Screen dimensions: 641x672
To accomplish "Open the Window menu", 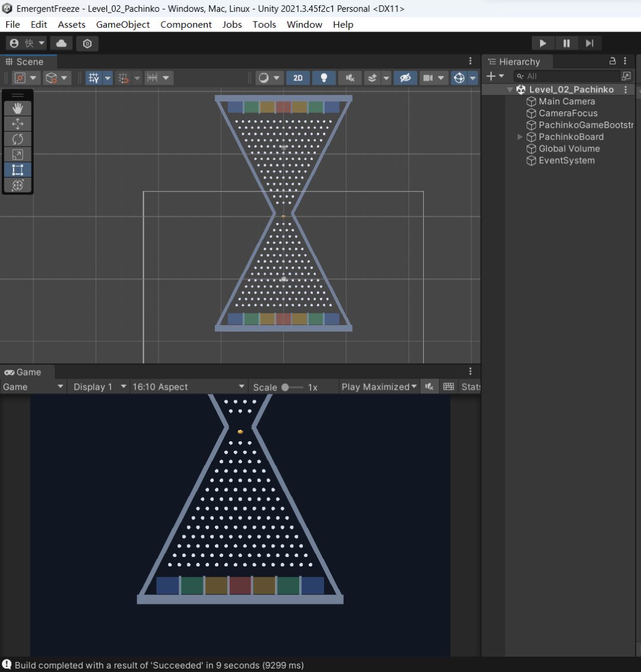I will [x=304, y=24].
